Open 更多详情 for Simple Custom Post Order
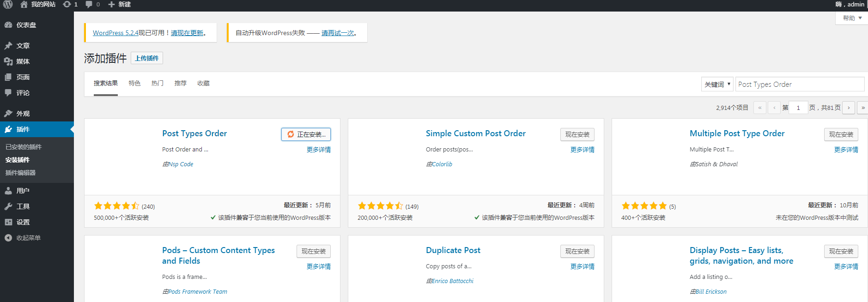 [x=583, y=150]
